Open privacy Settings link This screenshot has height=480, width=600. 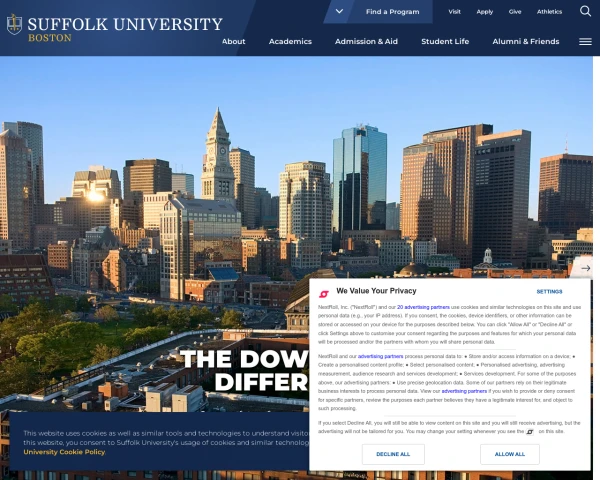coord(549,292)
